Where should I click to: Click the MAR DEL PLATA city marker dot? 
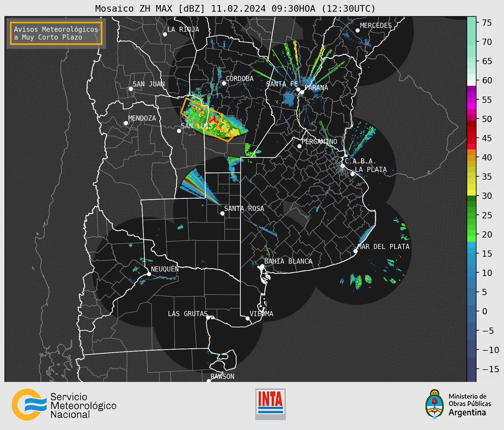(x=356, y=251)
